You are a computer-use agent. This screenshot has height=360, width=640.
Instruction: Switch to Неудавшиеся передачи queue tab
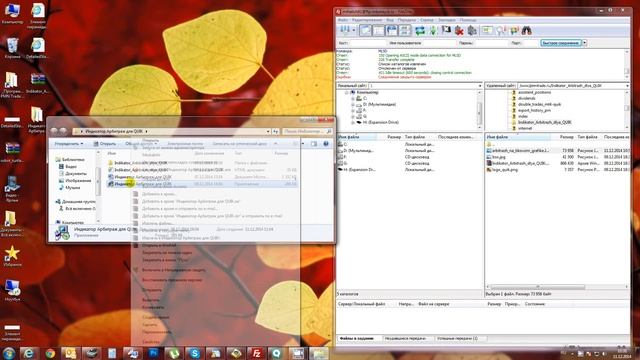(x=405, y=339)
